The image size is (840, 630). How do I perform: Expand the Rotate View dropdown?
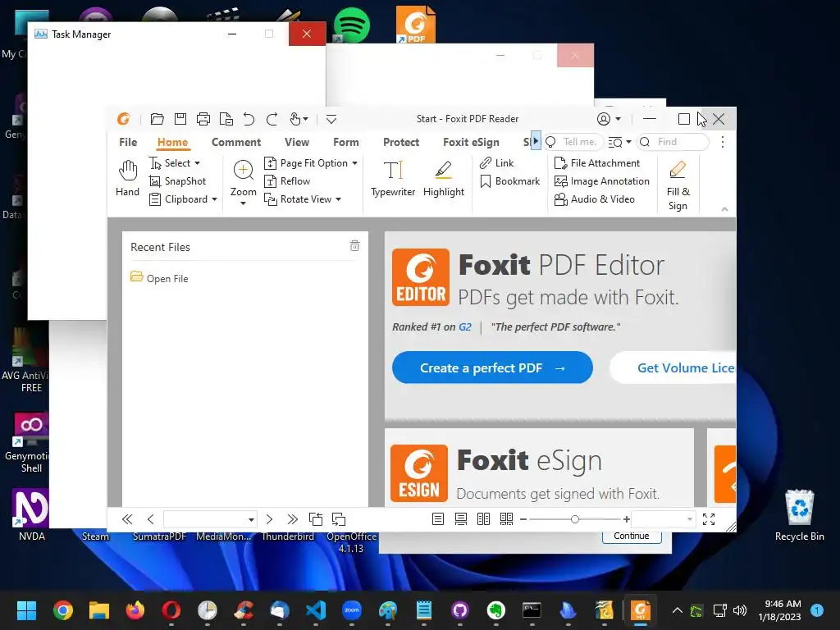coord(338,199)
